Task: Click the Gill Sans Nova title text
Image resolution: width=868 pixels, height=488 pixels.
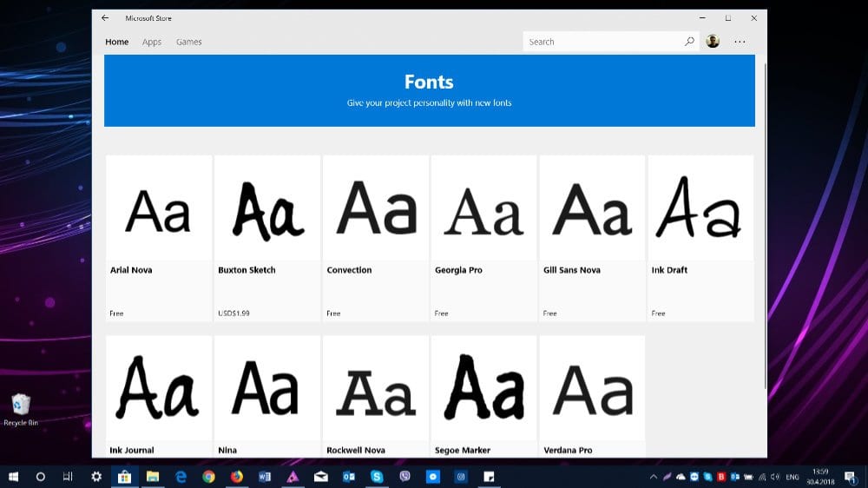Action: [x=572, y=270]
